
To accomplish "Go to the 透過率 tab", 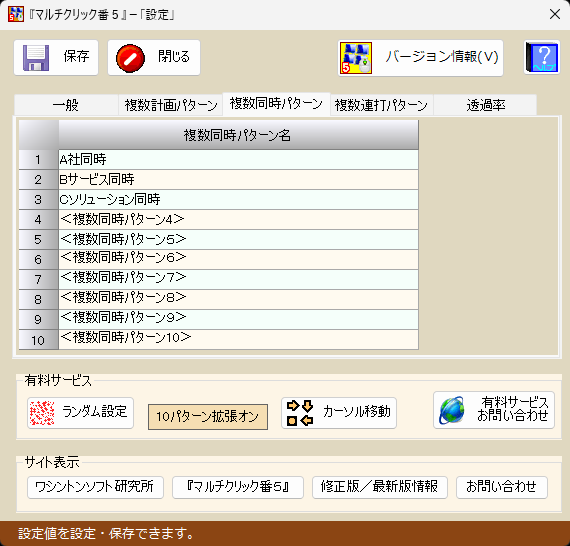I will tap(485, 105).
